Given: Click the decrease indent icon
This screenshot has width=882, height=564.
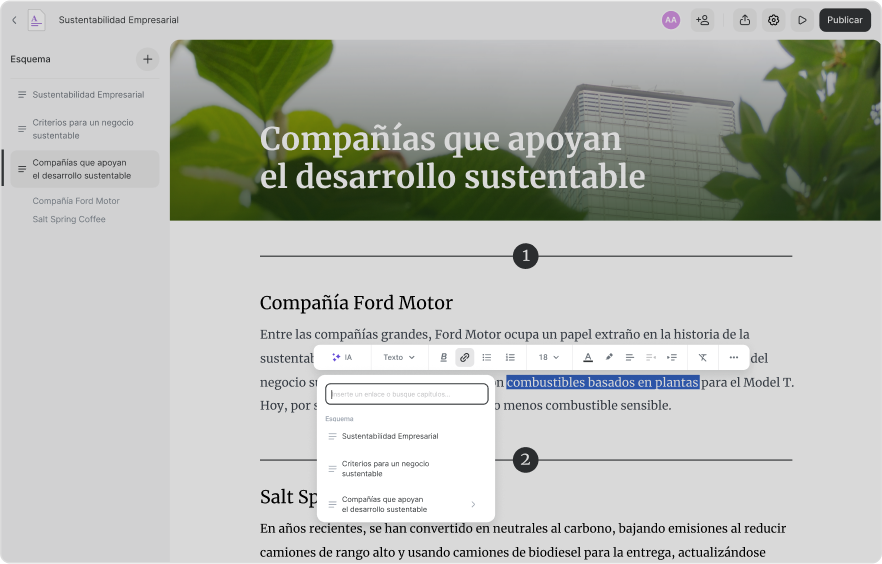Looking at the screenshot, I should click(x=651, y=358).
